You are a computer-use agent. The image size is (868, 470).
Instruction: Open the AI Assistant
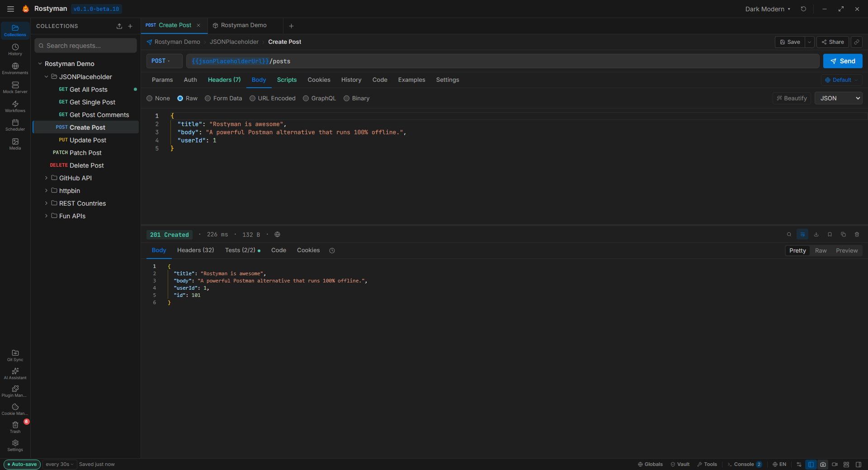pos(15,373)
